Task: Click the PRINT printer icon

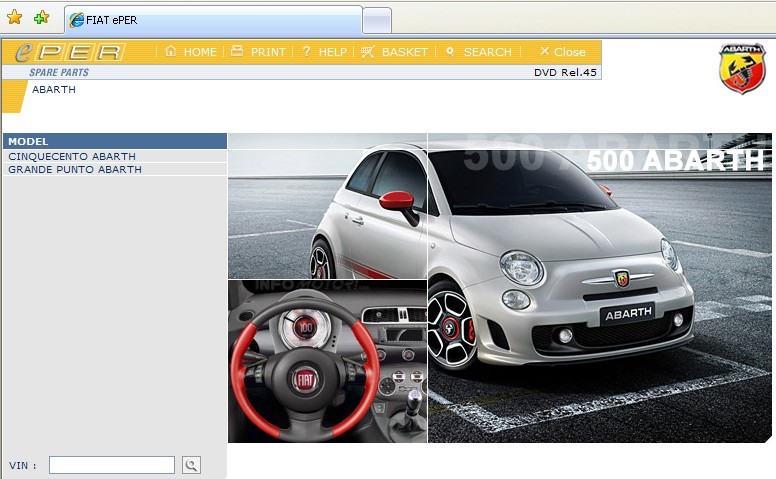Action: click(x=237, y=51)
